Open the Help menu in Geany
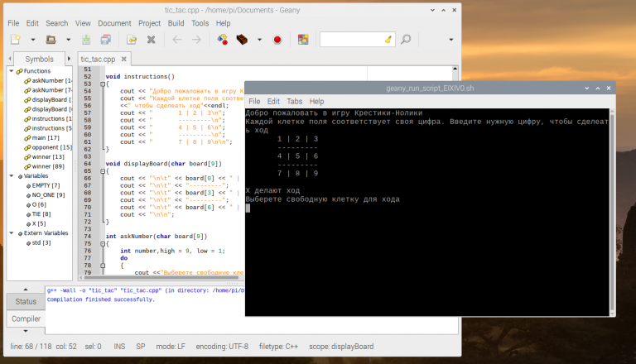 [223, 23]
